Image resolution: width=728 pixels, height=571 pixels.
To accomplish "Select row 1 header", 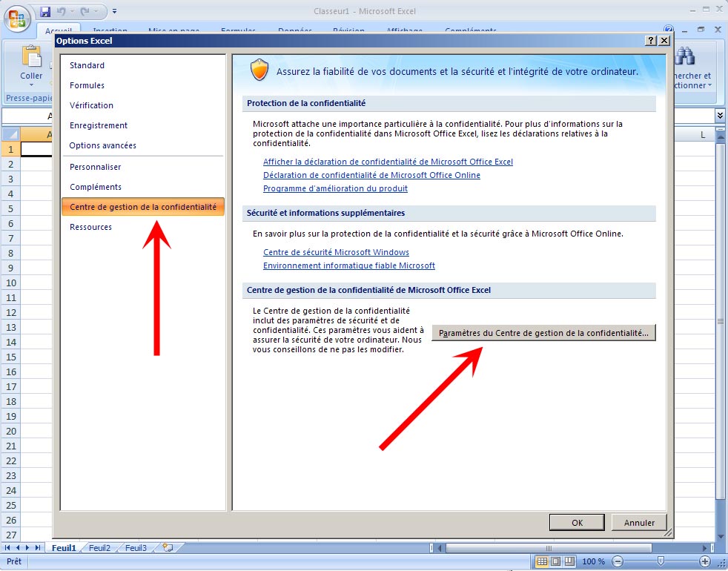I will tap(10, 149).
